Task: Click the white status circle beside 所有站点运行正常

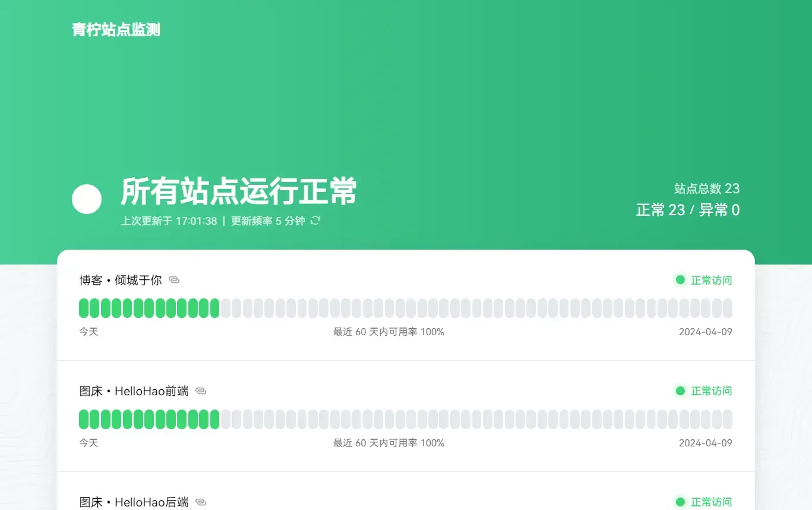Action: point(87,199)
